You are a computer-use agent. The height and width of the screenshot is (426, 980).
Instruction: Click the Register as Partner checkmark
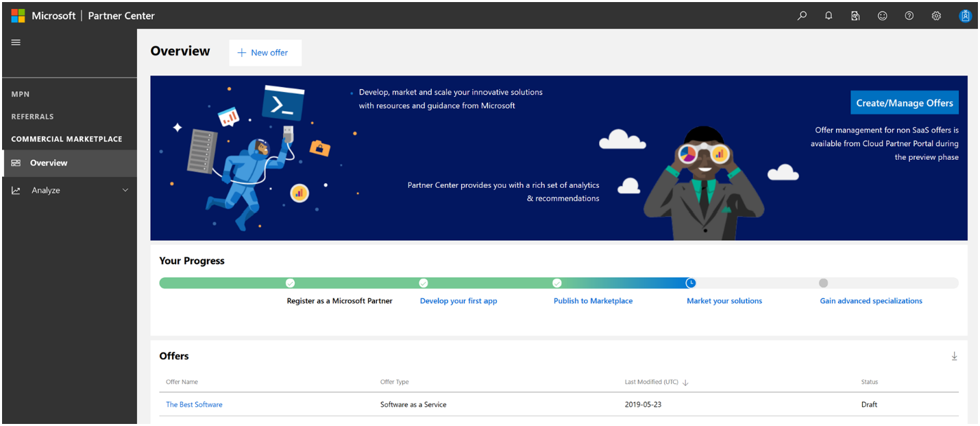coord(290,283)
